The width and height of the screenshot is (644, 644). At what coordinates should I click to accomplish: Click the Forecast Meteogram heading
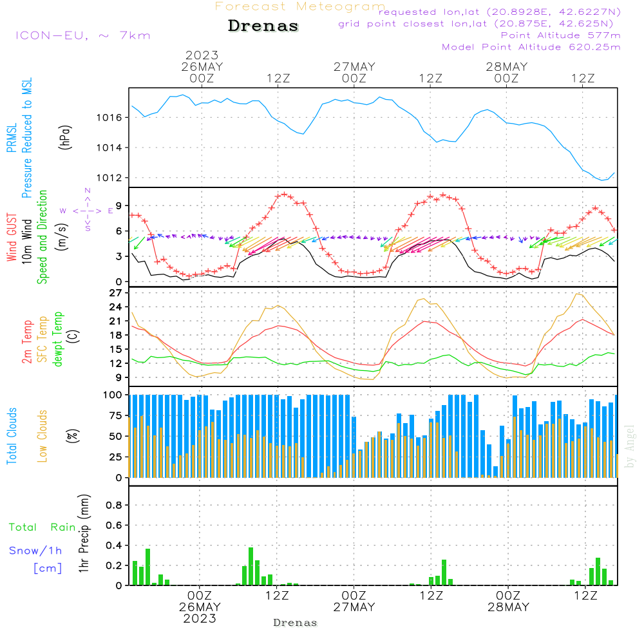tap(300, 6)
